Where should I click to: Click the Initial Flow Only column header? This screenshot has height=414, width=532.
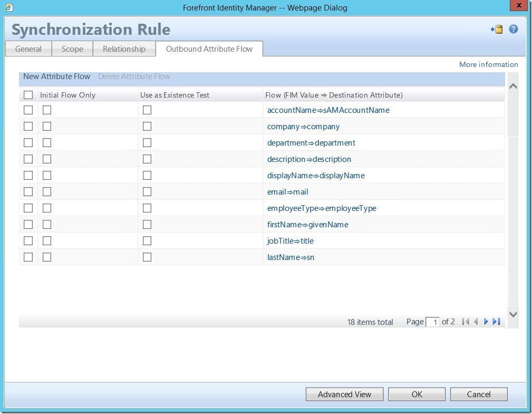(67, 95)
